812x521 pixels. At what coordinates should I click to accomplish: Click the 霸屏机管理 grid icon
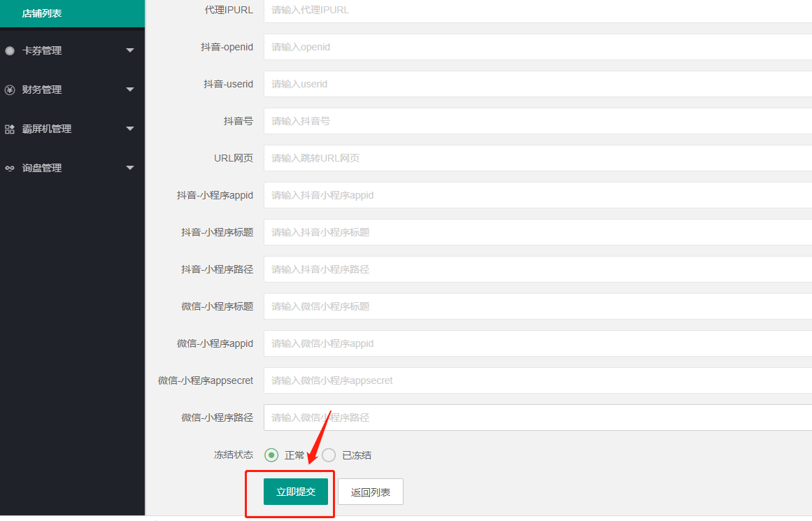[10, 129]
